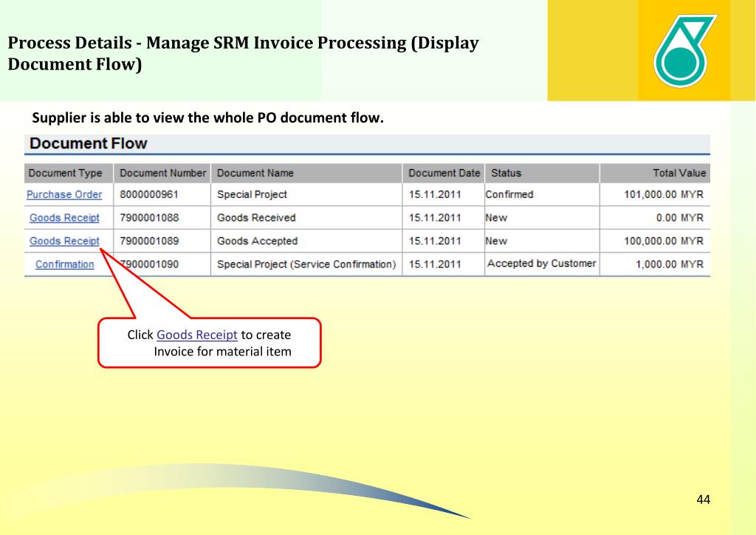Click document number 8000000961
Image resolution: width=756 pixels, height=535 pixels.
point(149,194)
